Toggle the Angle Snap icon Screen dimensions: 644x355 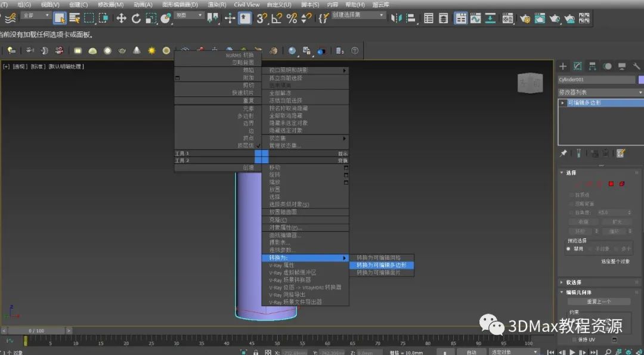pyautogui.click(x=277, y=18)
